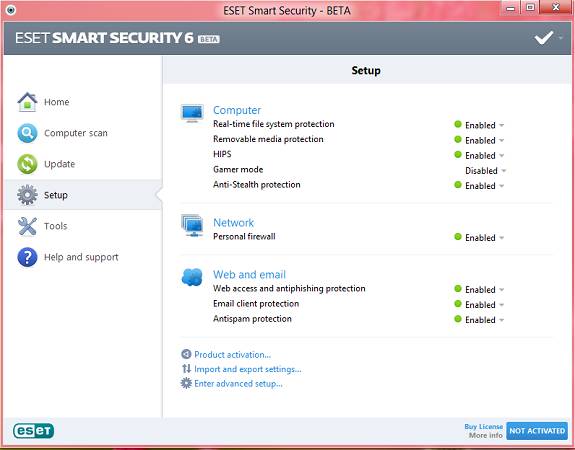Open the Computer scan section
Viewport: 575px width, 450px height.
coord(76,133)
